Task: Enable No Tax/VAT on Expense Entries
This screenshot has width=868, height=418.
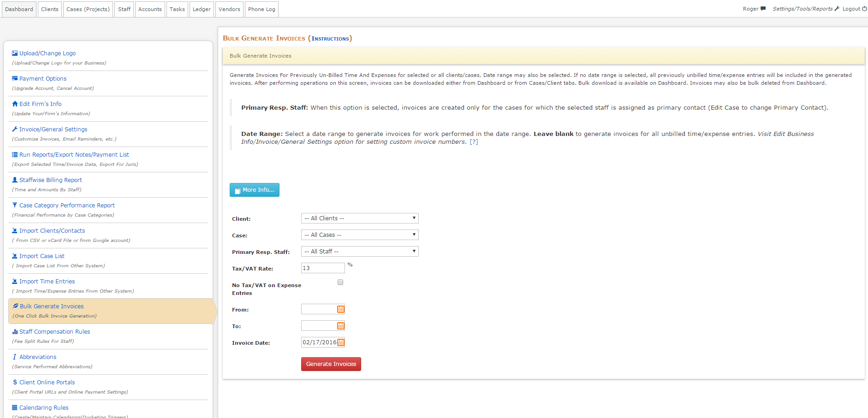Action: (340, 282)
